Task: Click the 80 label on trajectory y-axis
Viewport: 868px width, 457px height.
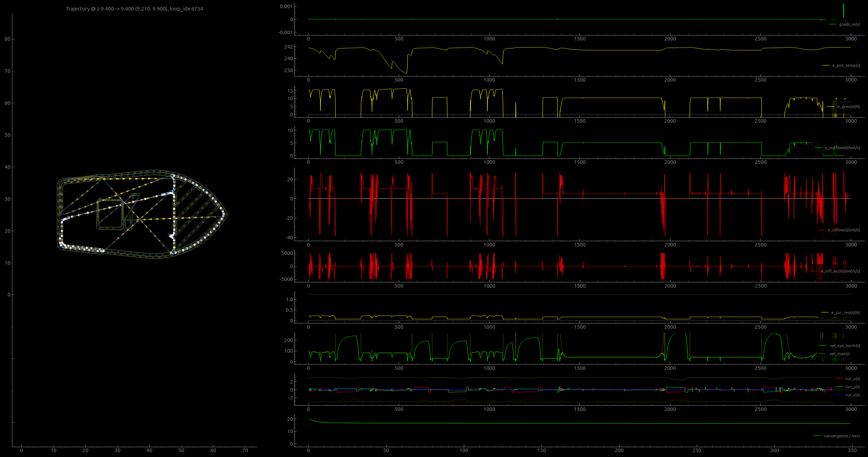Action: coord(8,39)
